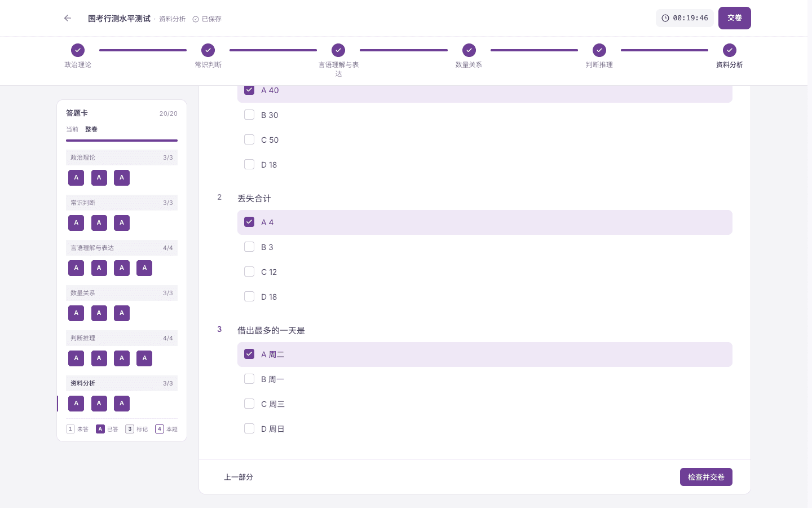Click the 20/20 answered count
Viewport: 812px width, 508px height.
169,113
